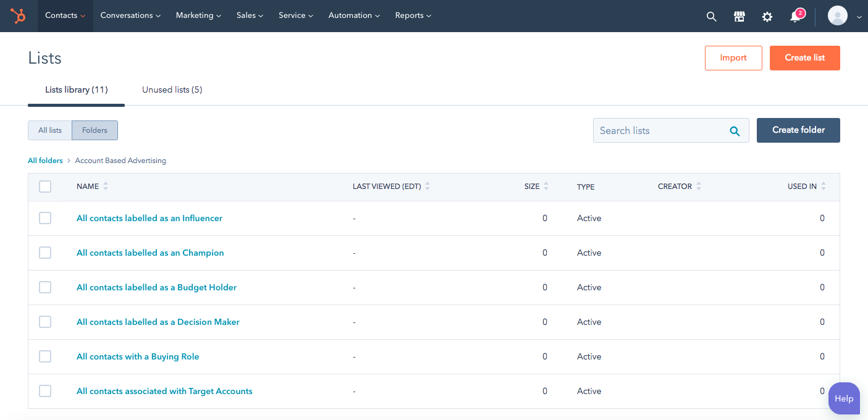Screen dimensions: 868x420
Task: Open the Marketplace storefront icon
Action: (739, 17)
